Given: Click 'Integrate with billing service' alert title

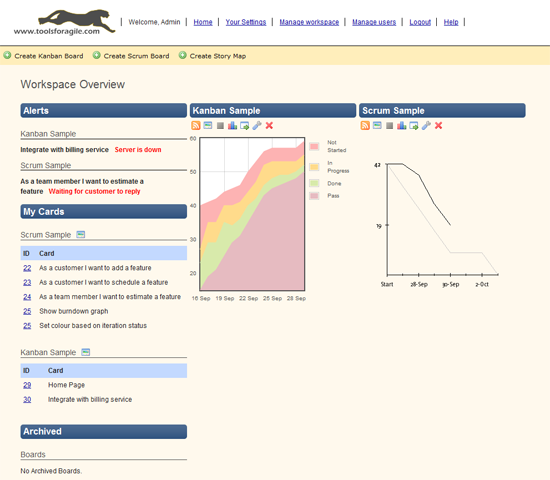Looking at the screenshot, I should coord(65,150).
